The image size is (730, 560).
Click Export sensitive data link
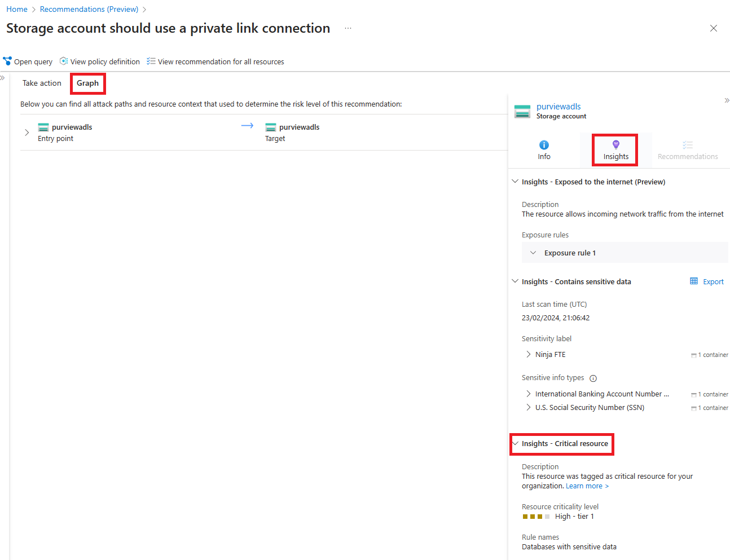(707, 281)
